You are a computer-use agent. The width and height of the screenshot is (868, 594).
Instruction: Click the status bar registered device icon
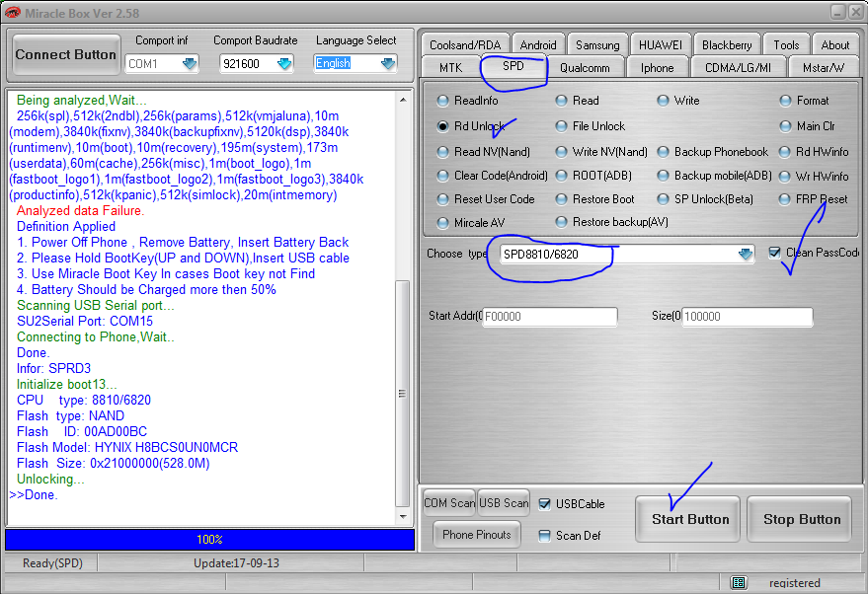[x=739, y=582]
